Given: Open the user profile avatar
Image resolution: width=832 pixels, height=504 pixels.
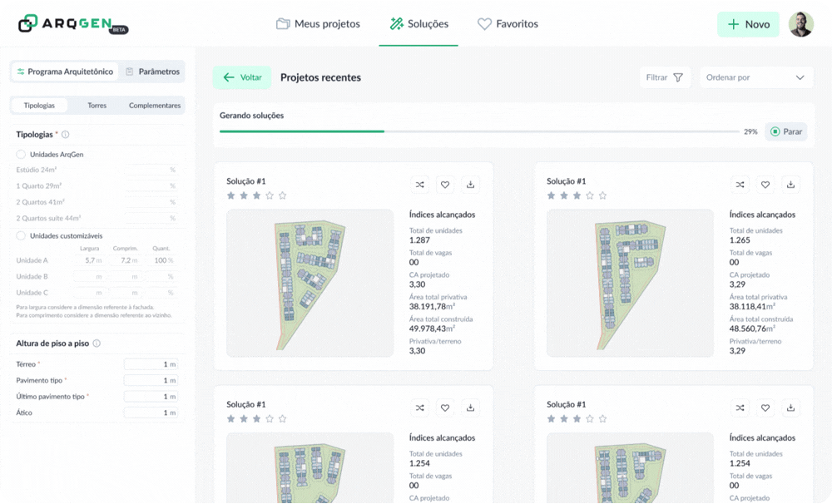Looking at the screenshot, I should (x=800, y=24).
